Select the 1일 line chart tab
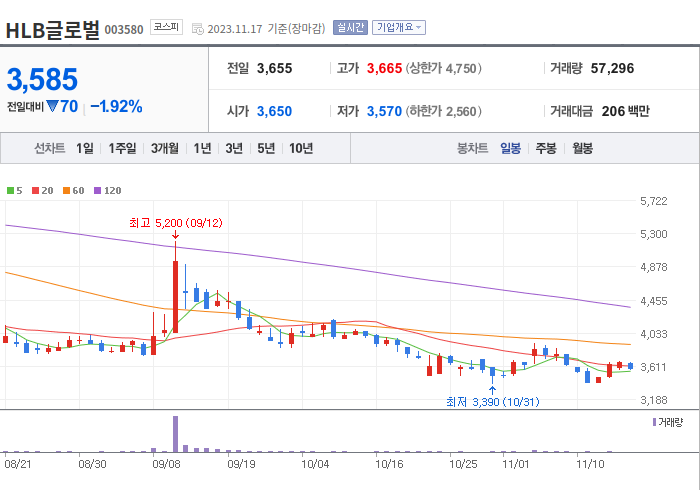Viewport: 700px width, 490px height. (x=85, y=148)
